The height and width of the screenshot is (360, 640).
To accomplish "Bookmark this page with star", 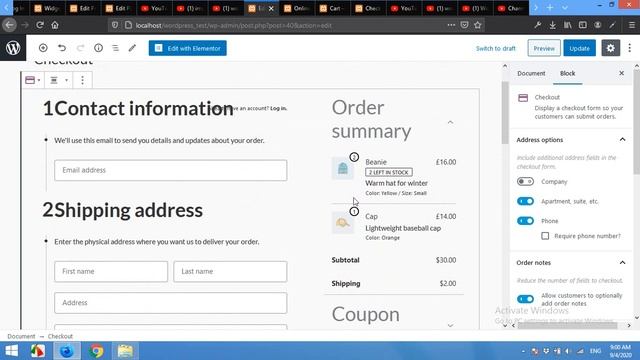I will (x=478, y=25).
